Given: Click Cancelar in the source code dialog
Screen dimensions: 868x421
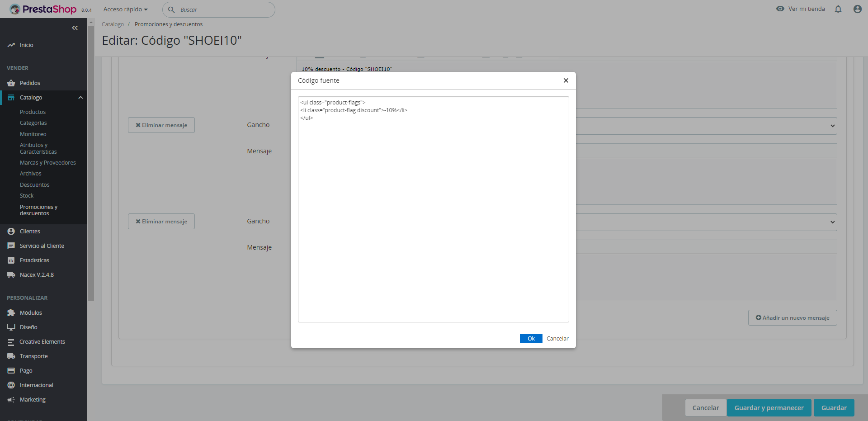Looking at the screenshot, I should tap(557, 339).
